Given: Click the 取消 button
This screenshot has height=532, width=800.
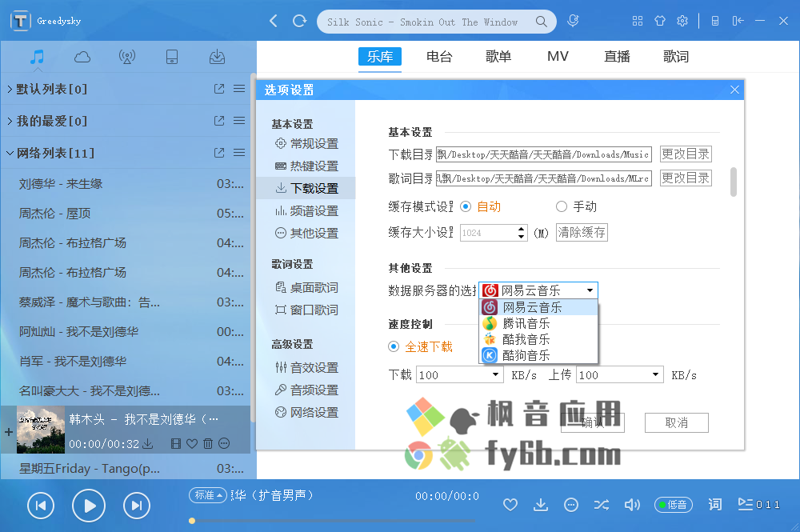Looking at the screenshot, I should pos(677,423).
